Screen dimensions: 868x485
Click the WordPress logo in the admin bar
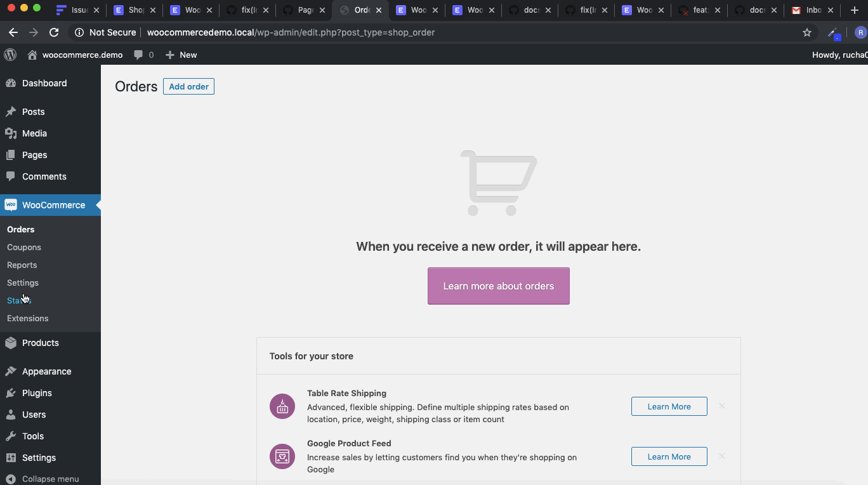pos(10,55)
